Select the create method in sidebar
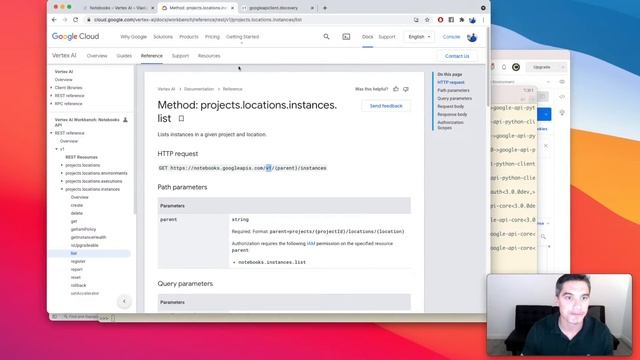Screen dimensions: 640x360 (77, 205)
